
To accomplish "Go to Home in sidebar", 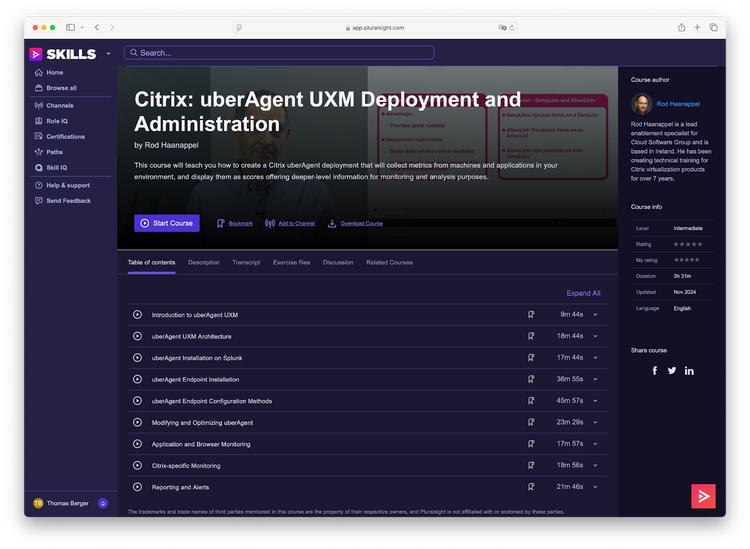I will click(x=49, y=72).
